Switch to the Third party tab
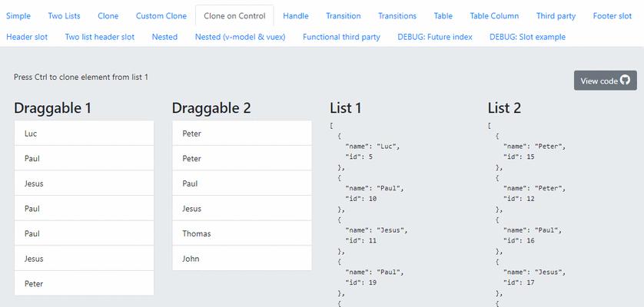This screenshot has width=644, height=307. [x=556, y=16]
